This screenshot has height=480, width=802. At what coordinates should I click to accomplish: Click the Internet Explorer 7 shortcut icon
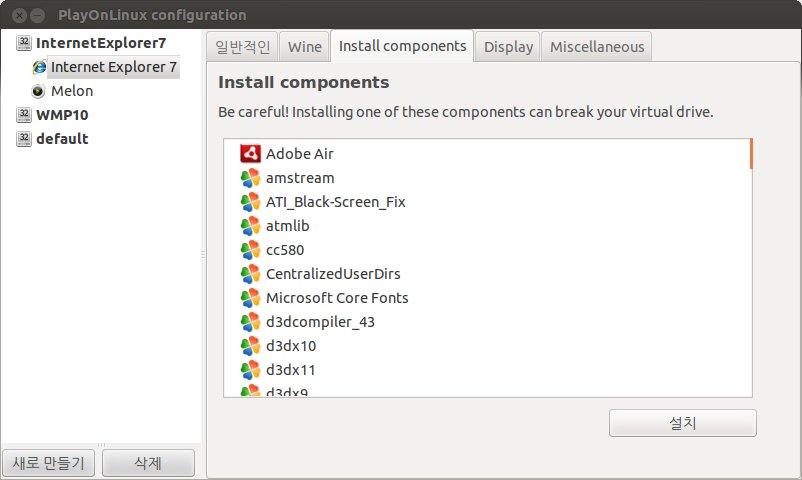[x=39, y=67]
